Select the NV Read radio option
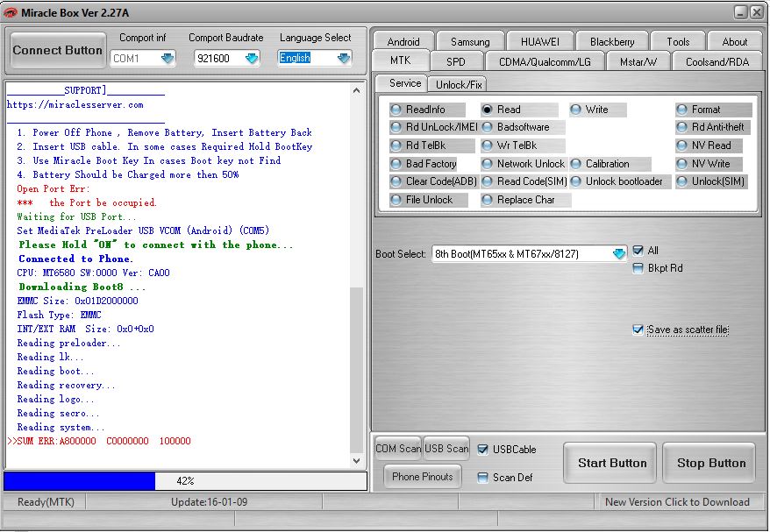The width and height of the screenshot is (770, 532). 710,145
